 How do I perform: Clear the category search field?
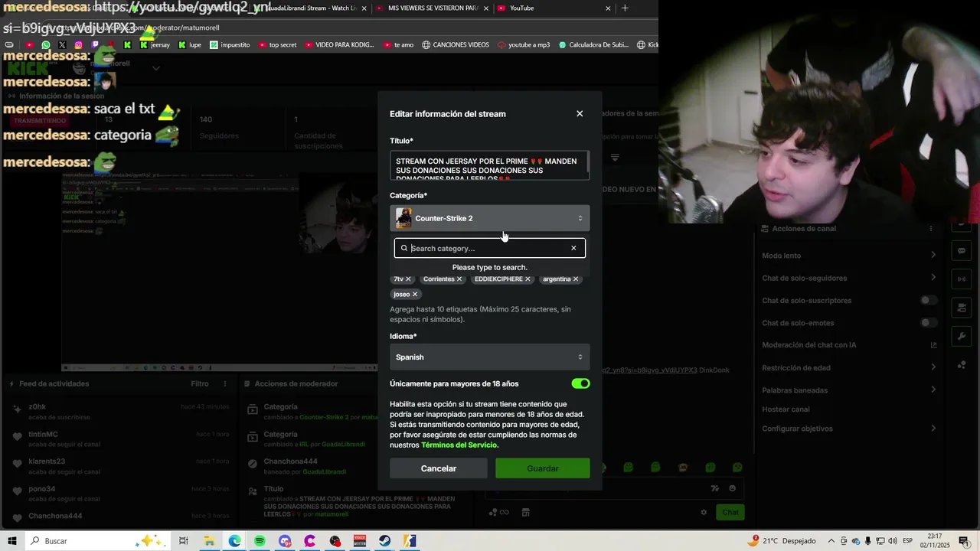tap(573, 248)
